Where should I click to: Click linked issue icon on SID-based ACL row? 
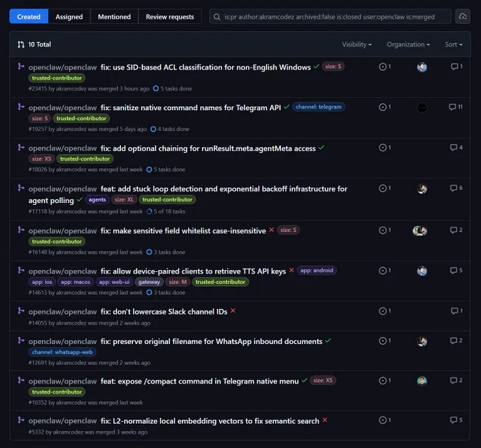(x=385, y=66)
